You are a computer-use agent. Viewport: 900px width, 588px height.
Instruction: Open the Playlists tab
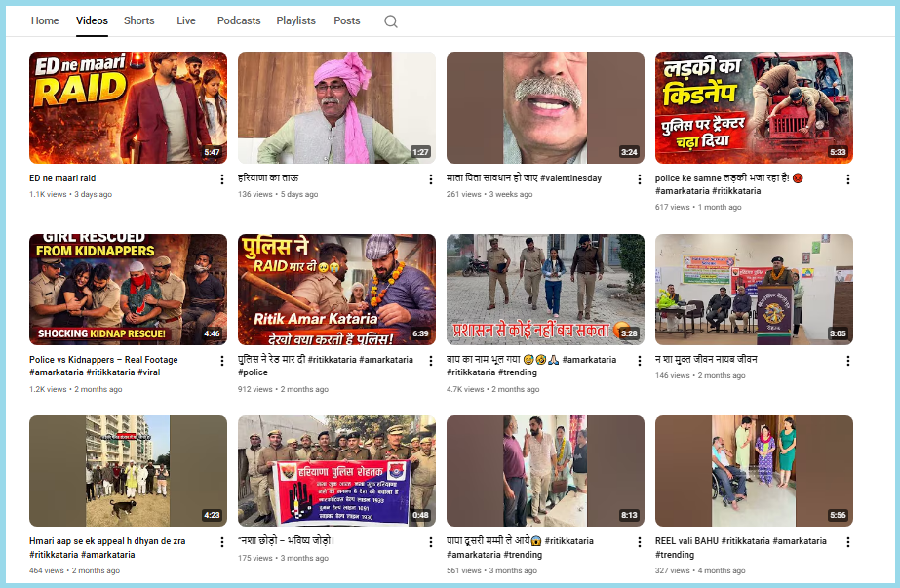point(295,20)
